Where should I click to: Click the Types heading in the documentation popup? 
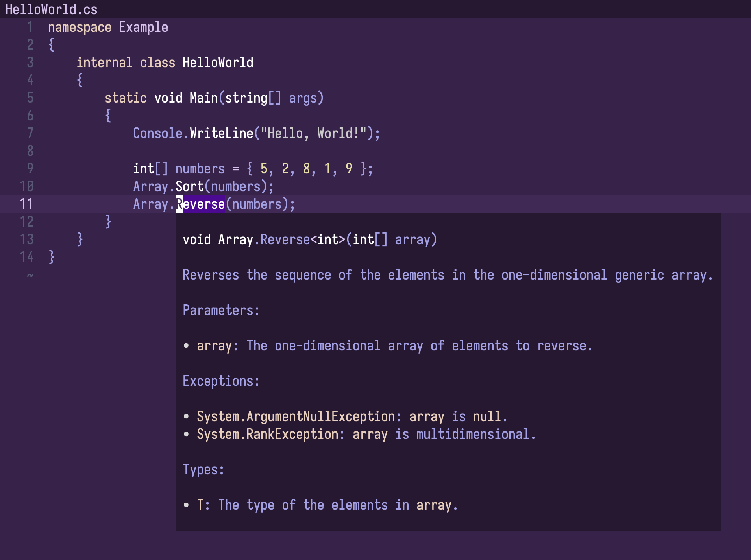point(203,469)
